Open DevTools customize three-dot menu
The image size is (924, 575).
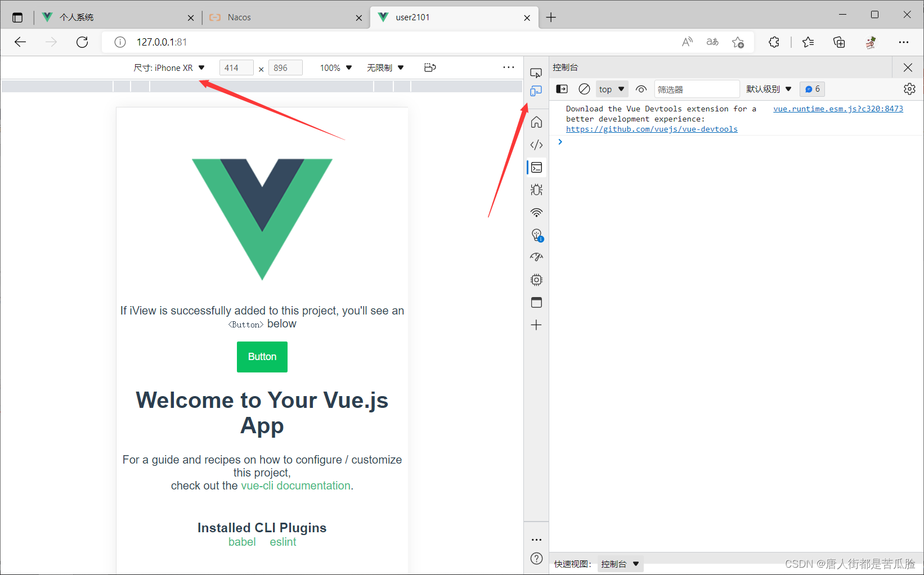pyautogui.click(x=536, y=540)
